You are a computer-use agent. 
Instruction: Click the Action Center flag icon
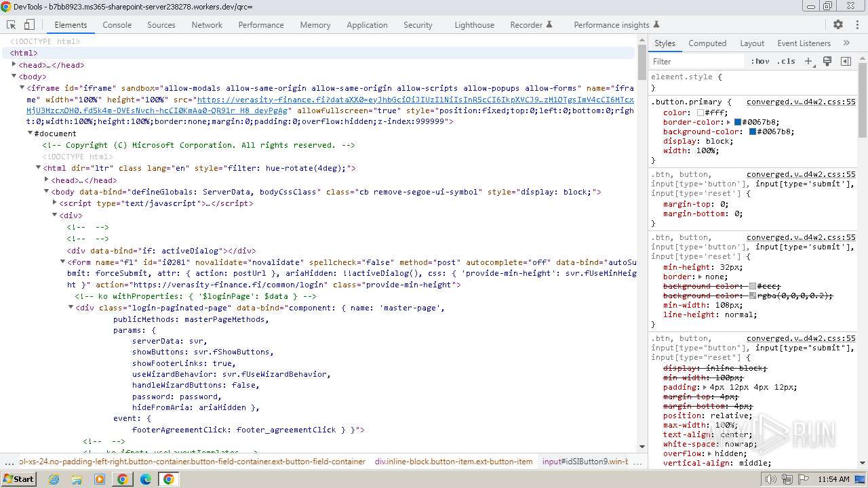click(803, 479)
